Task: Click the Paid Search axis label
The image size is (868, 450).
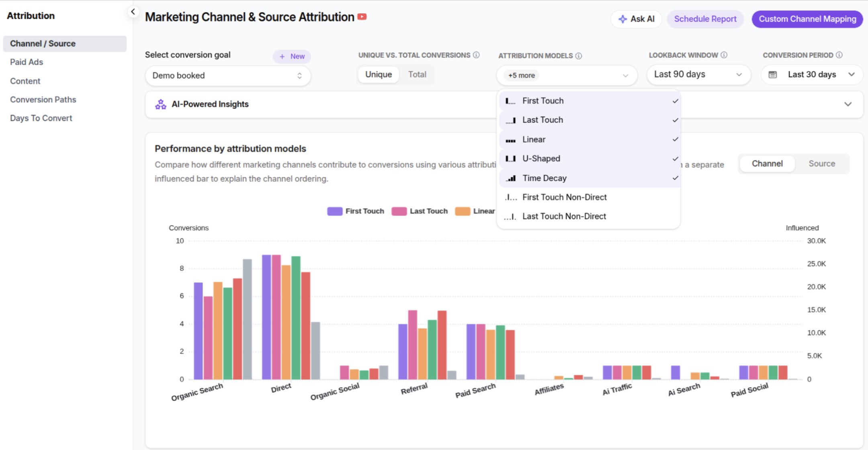Action: 475,391
